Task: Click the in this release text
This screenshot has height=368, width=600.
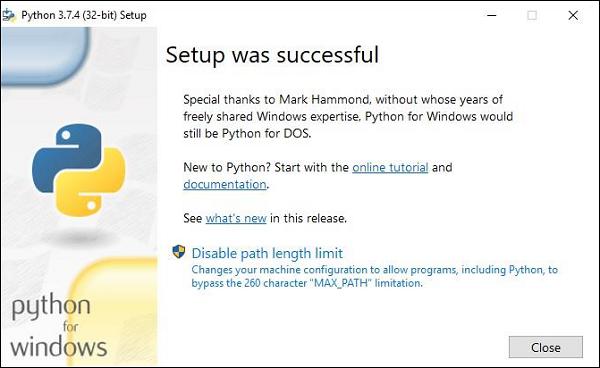Action: click(308, 218)
